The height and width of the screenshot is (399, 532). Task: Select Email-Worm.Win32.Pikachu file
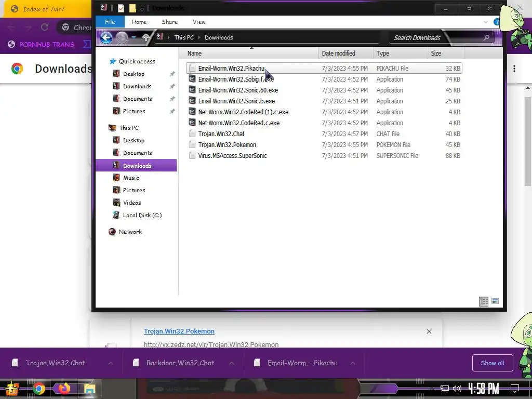[x=324, y=68]
